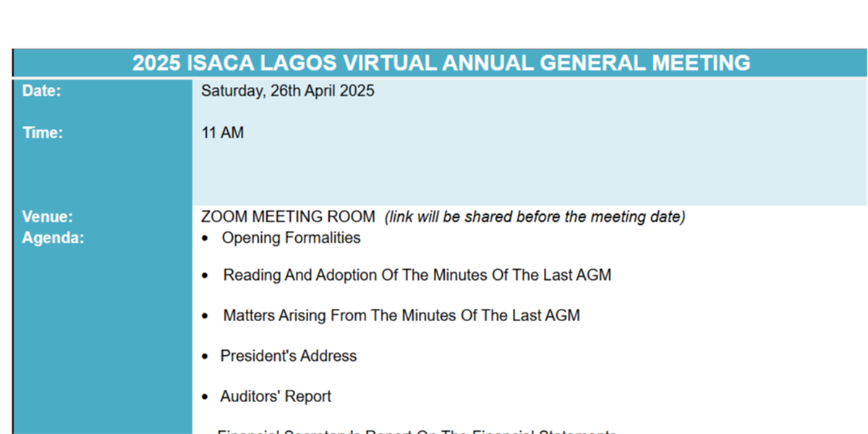Select the Saturday, 26th April 2025 text
The width and height of the screenshot is (868, 434).
coord(287,91)
